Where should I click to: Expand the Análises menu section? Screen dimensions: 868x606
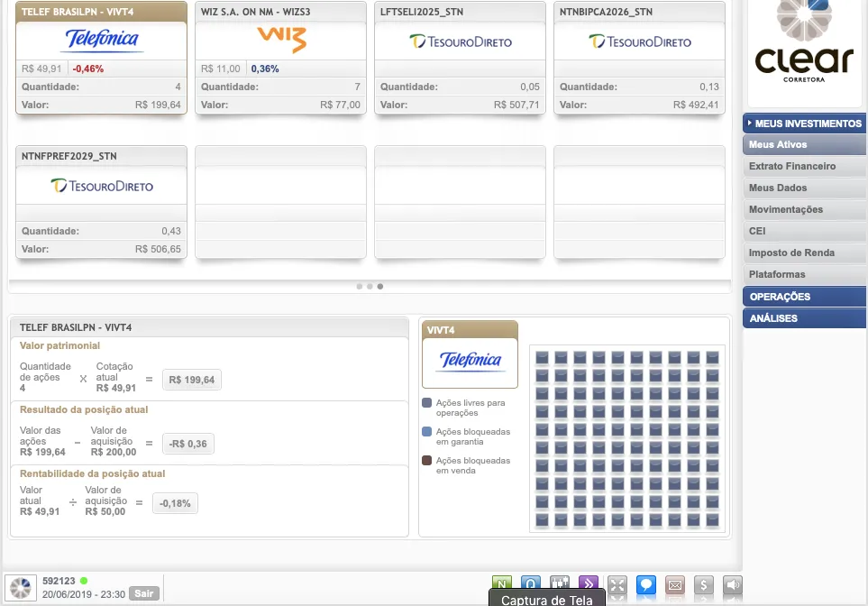pos(804,318)
